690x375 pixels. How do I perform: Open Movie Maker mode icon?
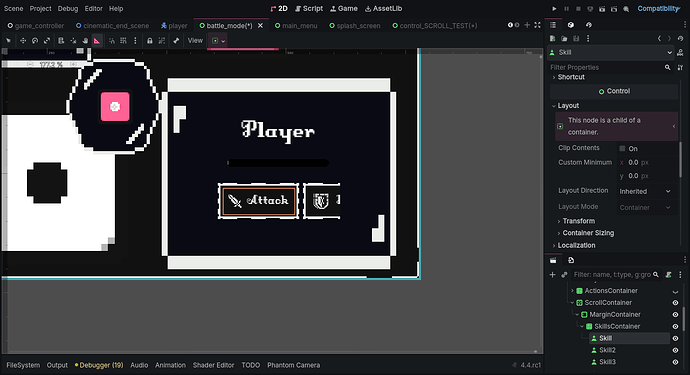(626, 9)
